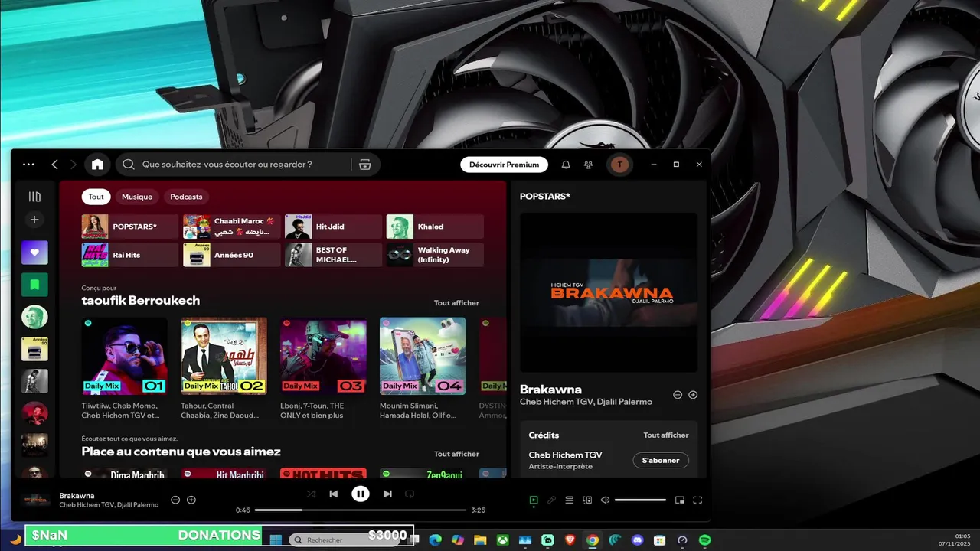
Task: Expand Your Library sidebar icon
Action: pos(34,197)
